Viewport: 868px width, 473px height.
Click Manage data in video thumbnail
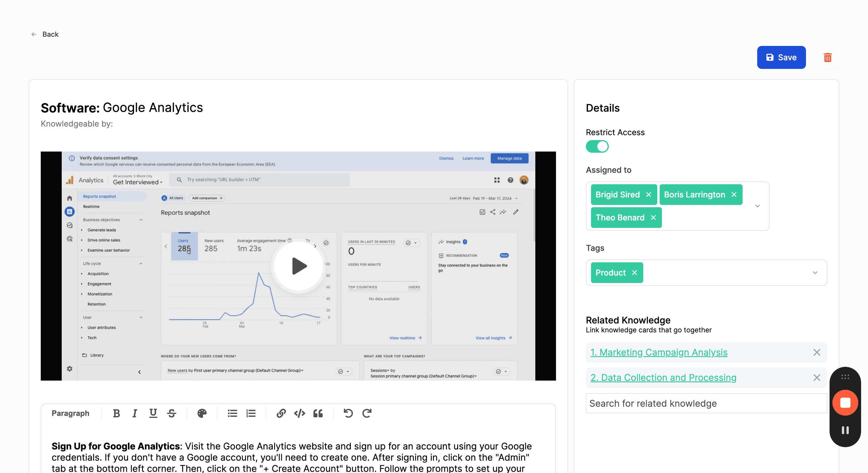509,158
